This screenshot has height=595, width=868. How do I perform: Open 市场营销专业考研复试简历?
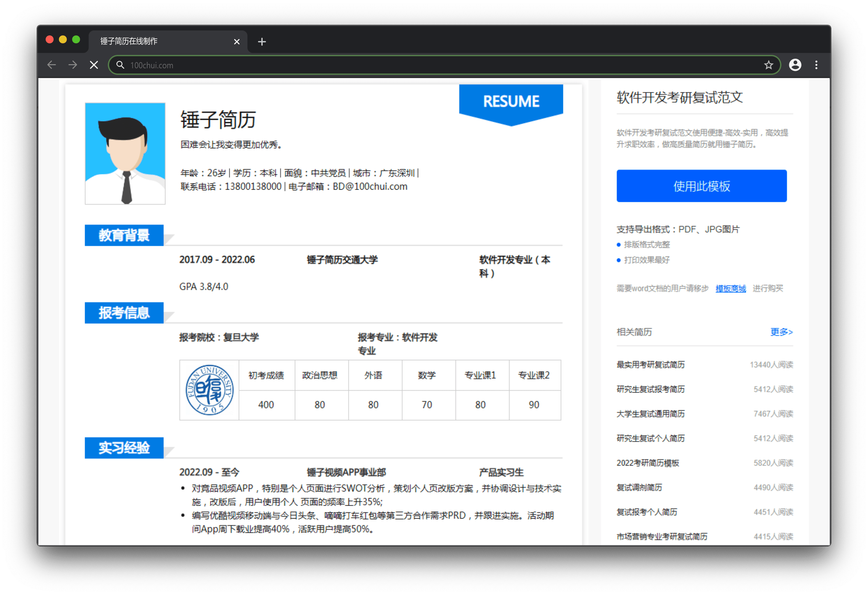click(662, 537)
